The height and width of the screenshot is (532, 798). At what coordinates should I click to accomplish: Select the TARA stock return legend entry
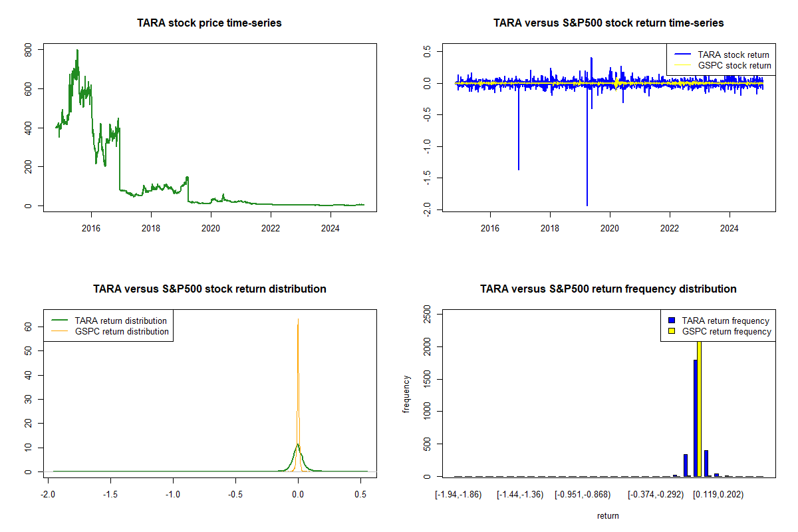point(733,55)
